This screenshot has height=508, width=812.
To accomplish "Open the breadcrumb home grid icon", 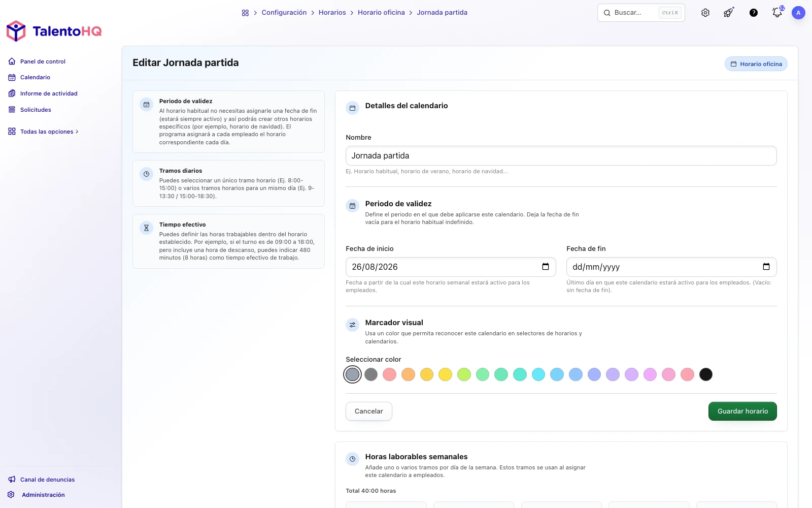I will (x=245, y=13).
